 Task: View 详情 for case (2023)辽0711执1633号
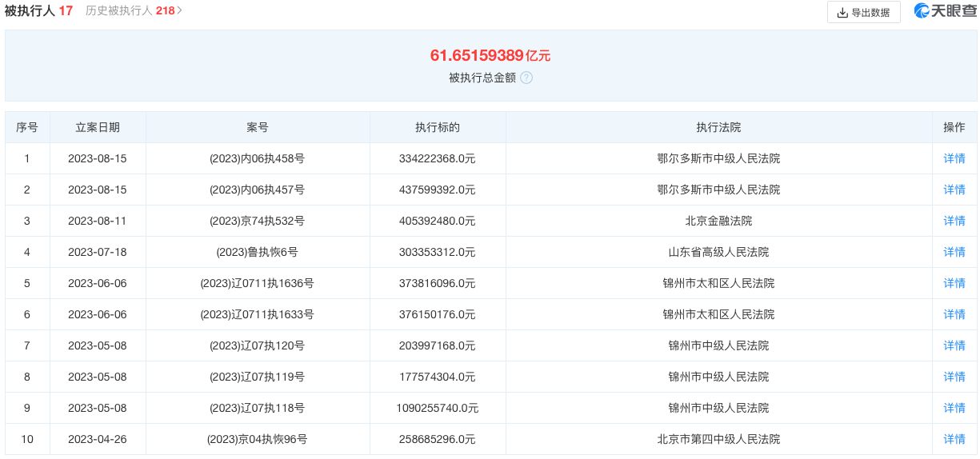click(954, 314)
